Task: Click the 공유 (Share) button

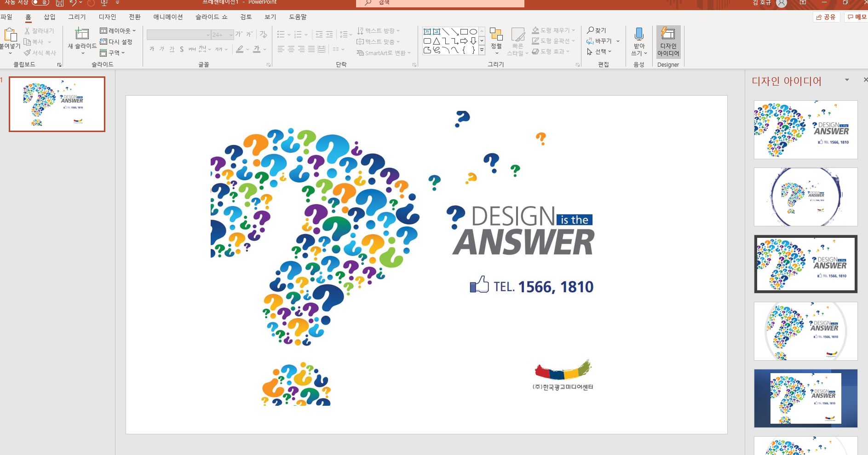Action: click(x=827, y=17)
